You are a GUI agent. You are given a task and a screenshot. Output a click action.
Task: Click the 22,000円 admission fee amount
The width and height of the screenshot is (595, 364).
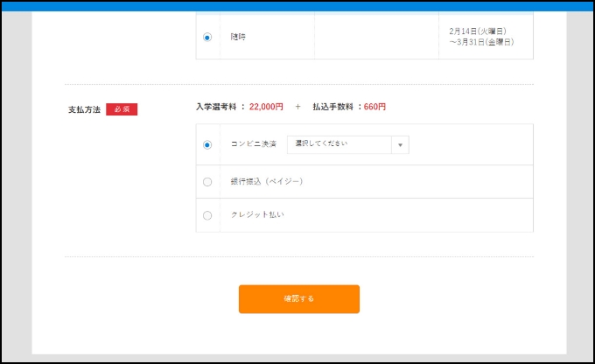[x=266, y=107]
